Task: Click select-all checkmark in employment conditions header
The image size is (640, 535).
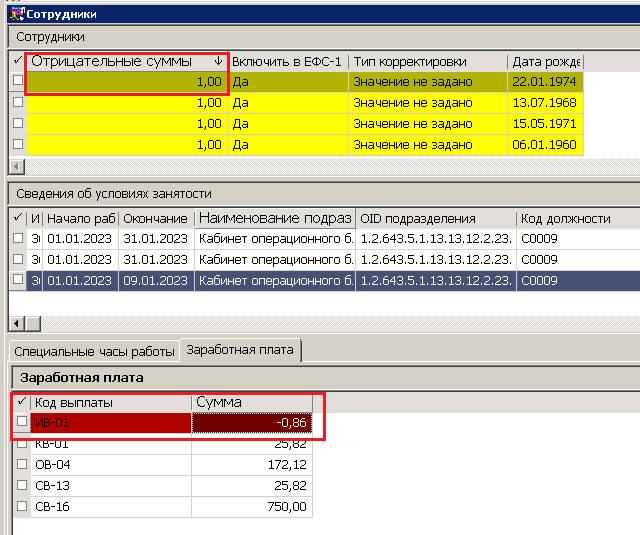Action: [18, 218]
